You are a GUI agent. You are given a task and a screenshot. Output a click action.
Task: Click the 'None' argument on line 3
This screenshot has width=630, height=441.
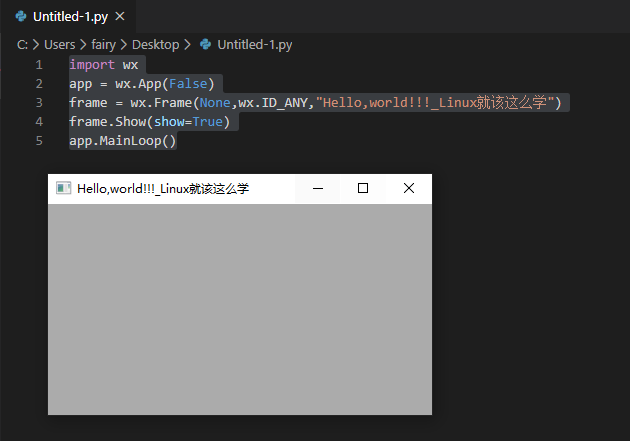[x=215, y=103]
